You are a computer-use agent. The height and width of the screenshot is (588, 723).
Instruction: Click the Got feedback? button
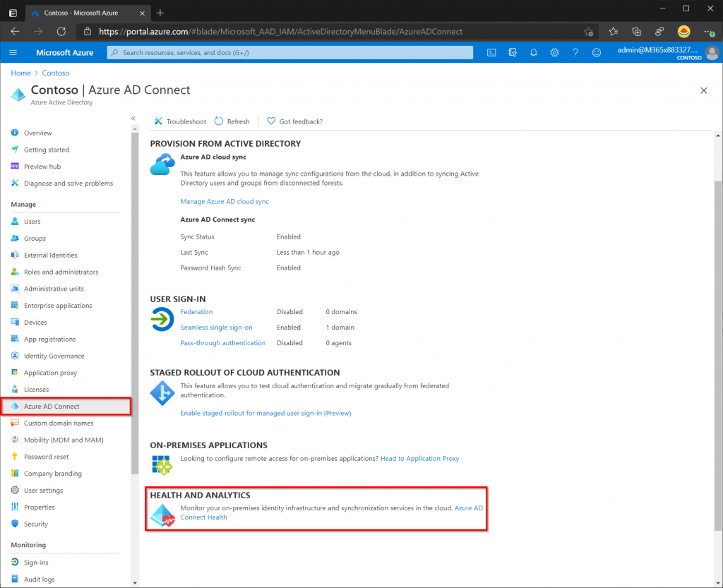tap(294, 121)
